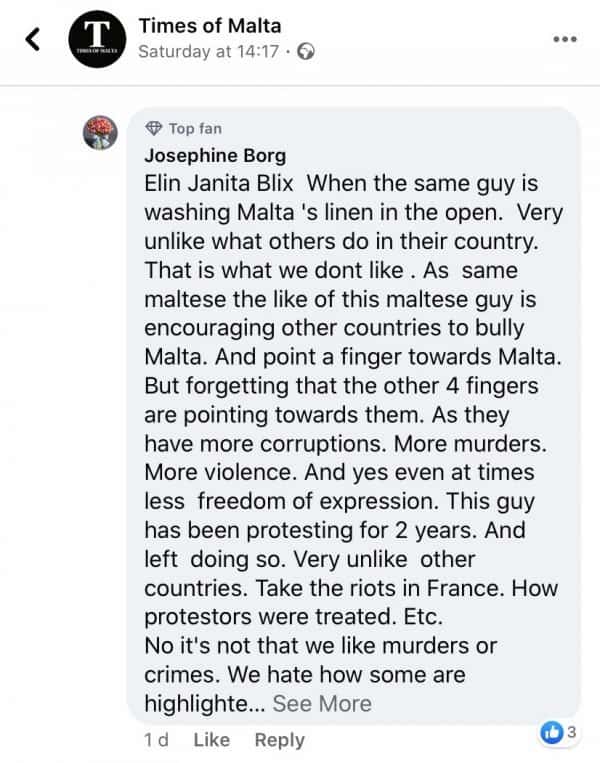
Task: Tap the 1 d comment timestamp
Action: (155, 740)
